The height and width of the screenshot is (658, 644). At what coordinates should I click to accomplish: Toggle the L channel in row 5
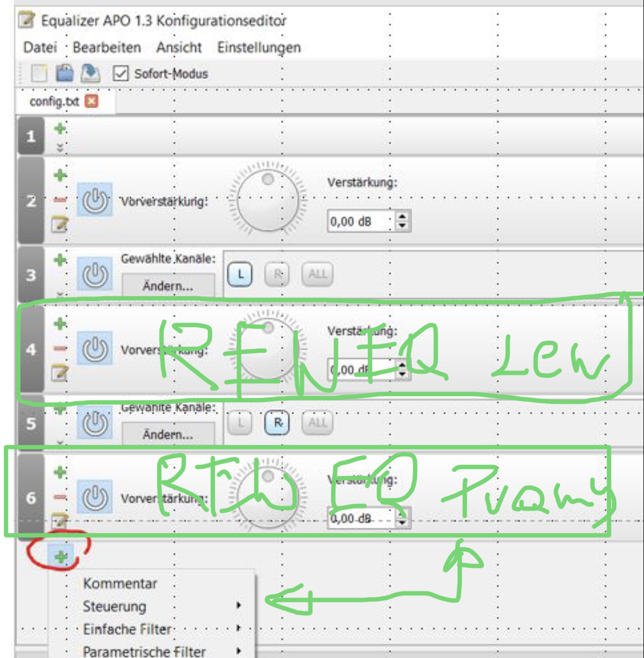[240, 423]
